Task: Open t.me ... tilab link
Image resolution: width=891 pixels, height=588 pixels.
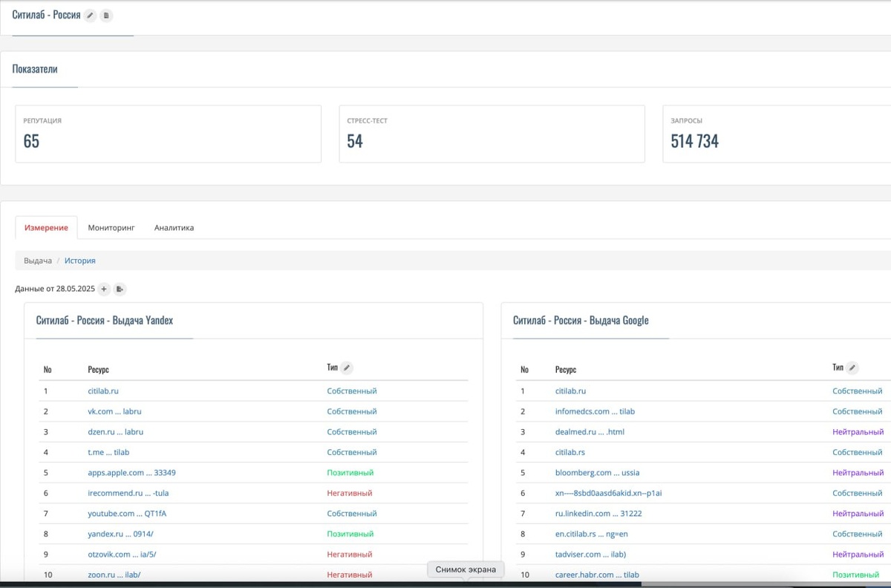Action: [x=108, y=452]
